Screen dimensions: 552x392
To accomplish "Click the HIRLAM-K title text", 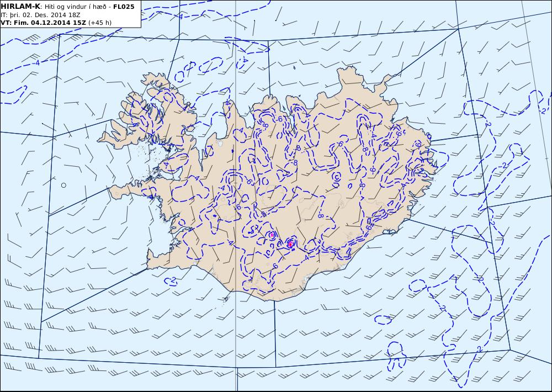I will pos(20,7).
